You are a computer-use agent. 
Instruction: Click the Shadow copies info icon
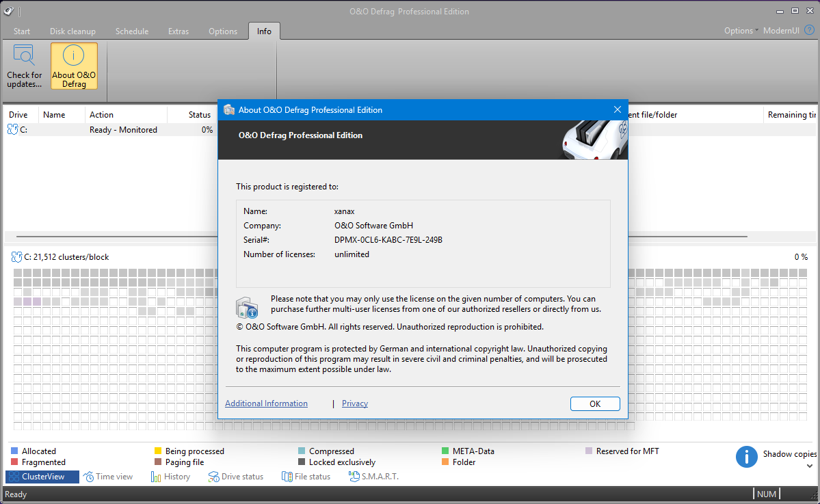point(746,456)
